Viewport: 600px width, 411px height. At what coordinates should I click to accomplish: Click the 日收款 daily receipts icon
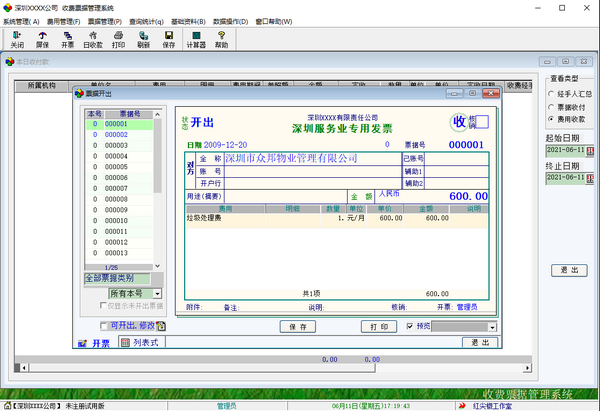93,38
